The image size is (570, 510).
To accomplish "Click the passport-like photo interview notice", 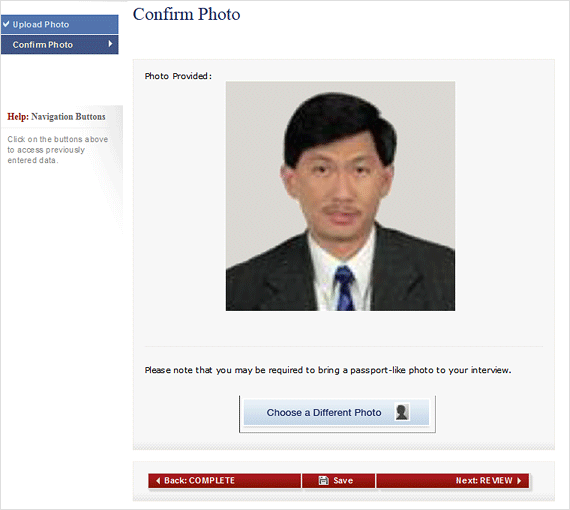I will click(328, 370).
